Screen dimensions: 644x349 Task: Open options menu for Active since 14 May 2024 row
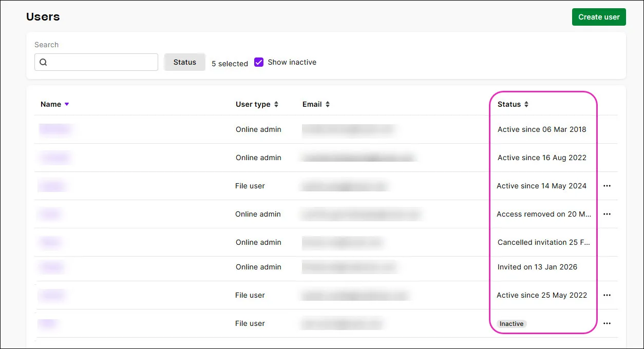tap(607, 186)
